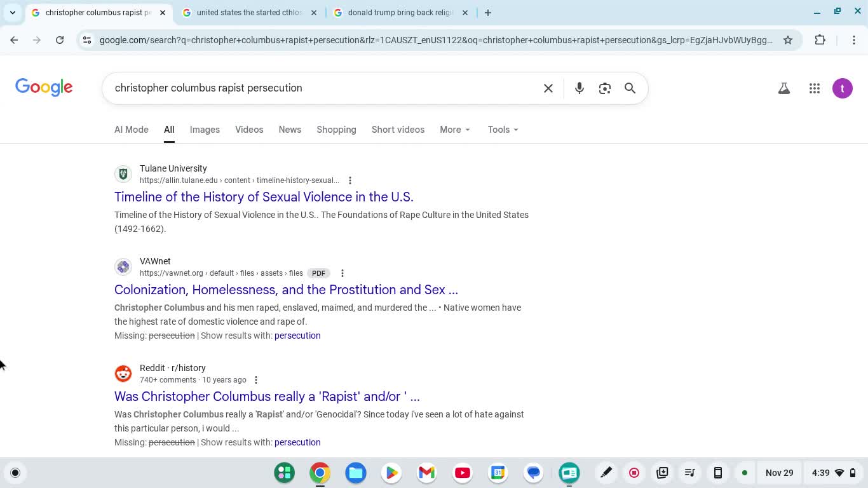Open Chrome extensions puzzle icon
868x488 pixels.
pyautogui.click(x=820, y=40)
